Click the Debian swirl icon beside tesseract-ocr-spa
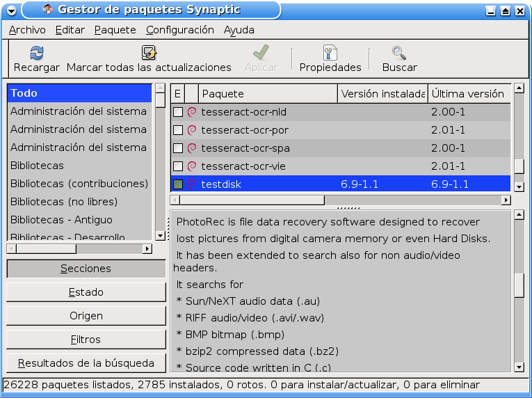 (x=192, y=148)
